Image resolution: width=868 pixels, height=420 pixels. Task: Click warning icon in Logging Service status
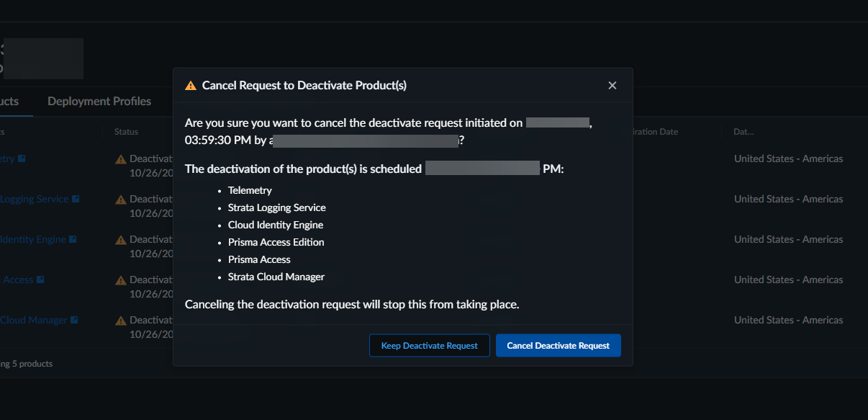[x=121, y=200]
